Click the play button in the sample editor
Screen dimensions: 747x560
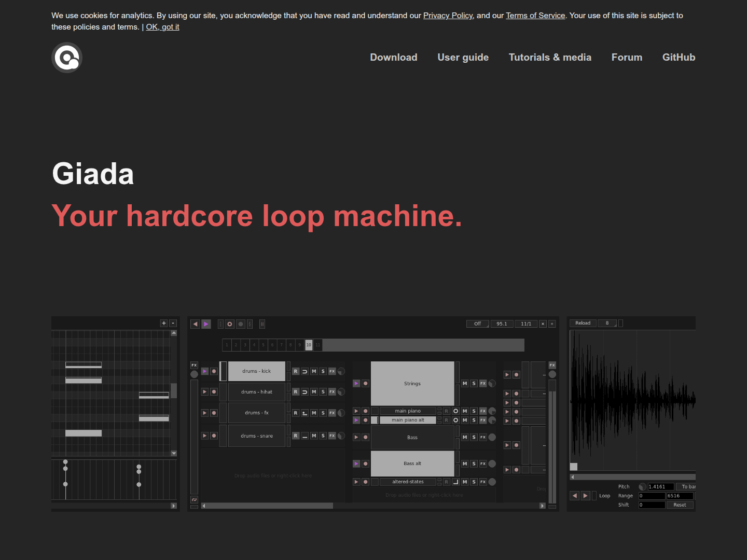585,496
